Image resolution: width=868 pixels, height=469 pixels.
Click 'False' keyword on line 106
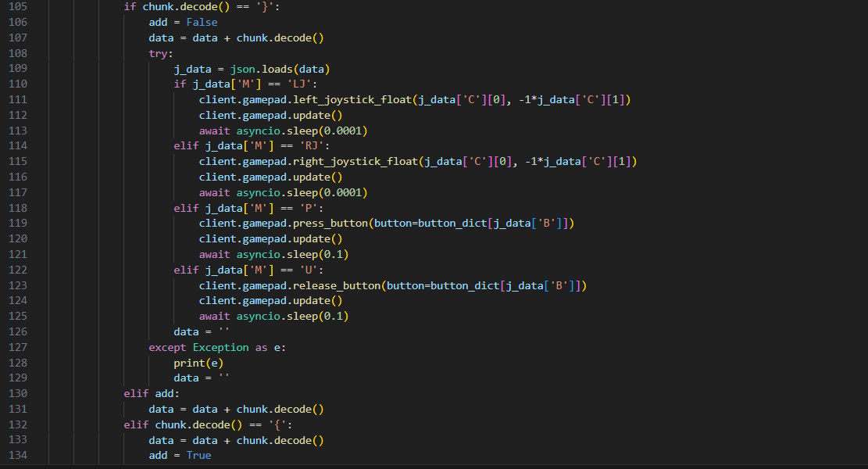(202, 22)
